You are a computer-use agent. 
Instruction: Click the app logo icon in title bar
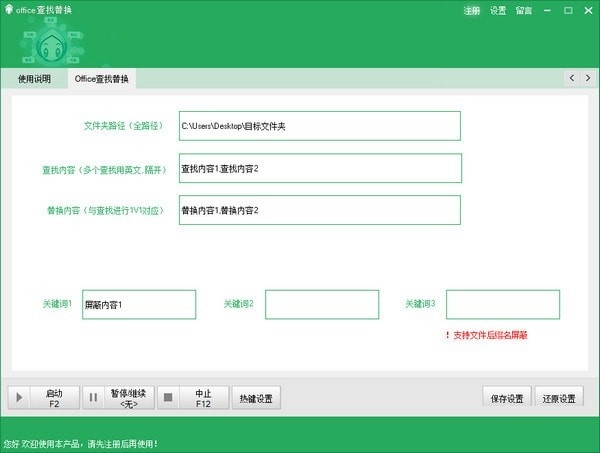pos(8,9)
